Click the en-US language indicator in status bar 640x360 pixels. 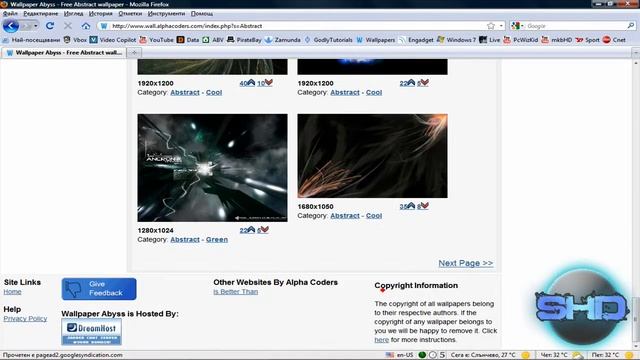tap(400, 355)
